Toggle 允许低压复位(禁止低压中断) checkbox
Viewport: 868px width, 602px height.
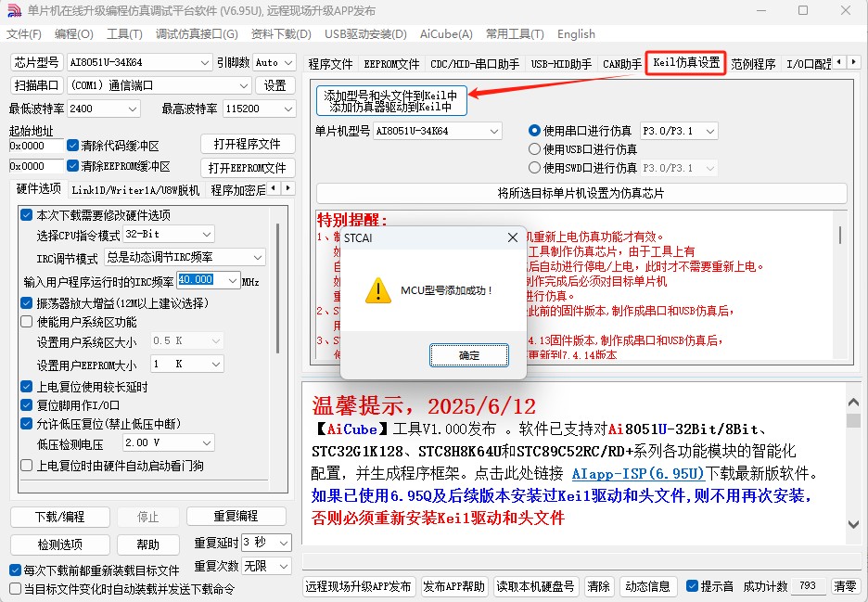point(26,424)
